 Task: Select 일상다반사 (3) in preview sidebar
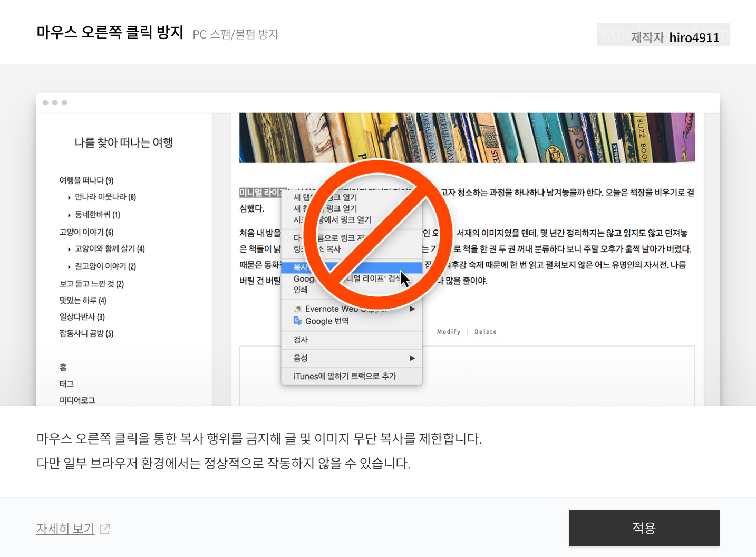pyautogui.click(x=82, y=316)
